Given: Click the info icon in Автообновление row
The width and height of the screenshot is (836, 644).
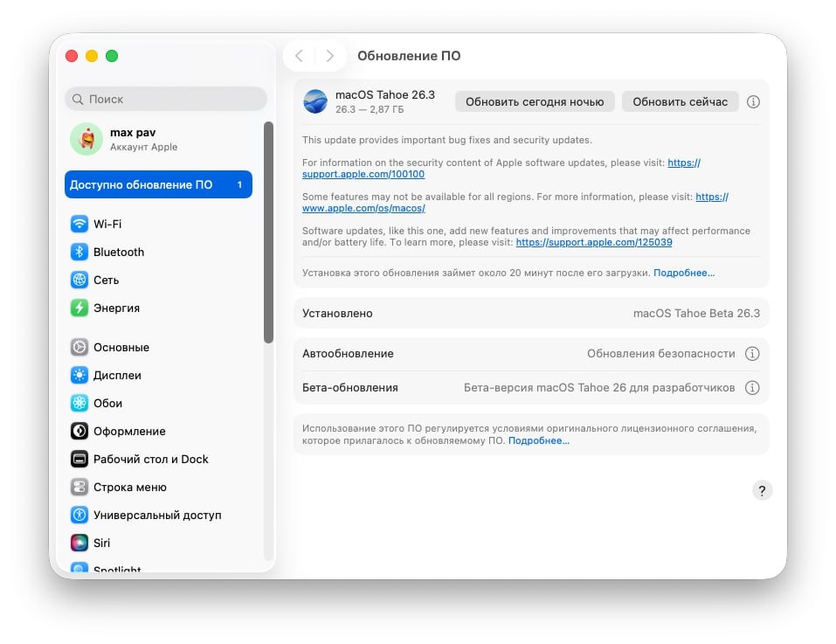Looking at the screenshot, I should pos(752,353).
